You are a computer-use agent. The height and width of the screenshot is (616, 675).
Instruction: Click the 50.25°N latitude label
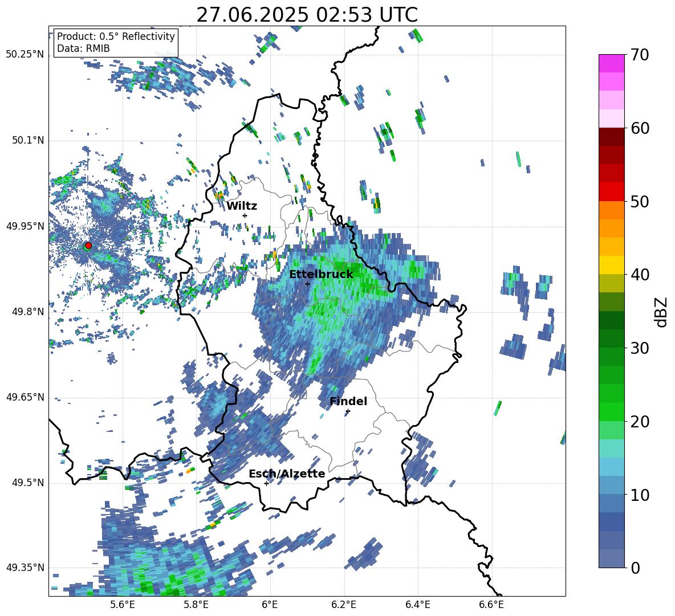click(x=25, y=55)
